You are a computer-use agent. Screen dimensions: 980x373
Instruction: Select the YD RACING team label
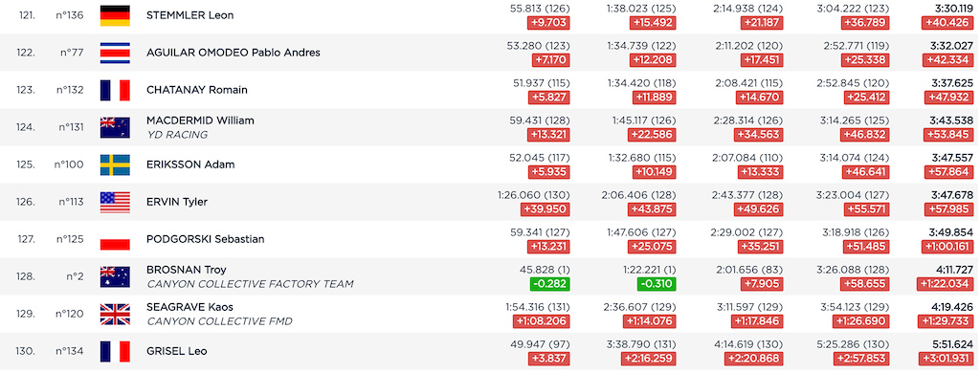point(177,135)
